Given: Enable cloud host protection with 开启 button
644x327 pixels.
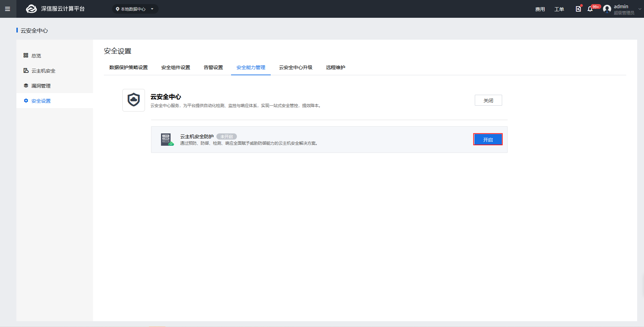Looking at the screenshot, I should [488, 140].
